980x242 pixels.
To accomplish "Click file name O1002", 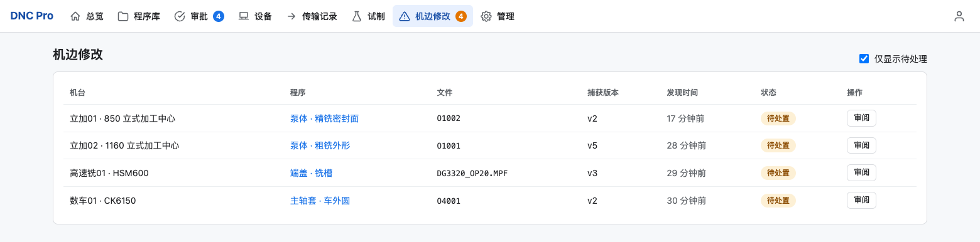I will pos(449,118).
